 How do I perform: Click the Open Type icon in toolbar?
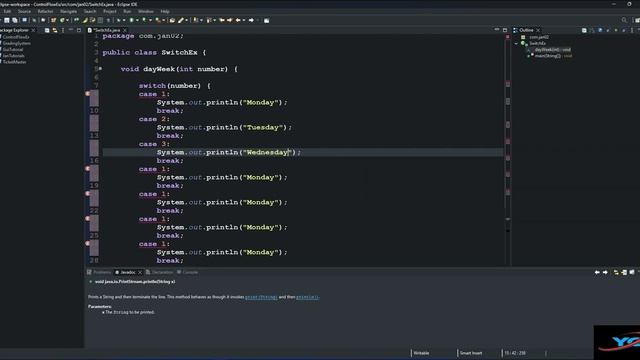point(172,20)
